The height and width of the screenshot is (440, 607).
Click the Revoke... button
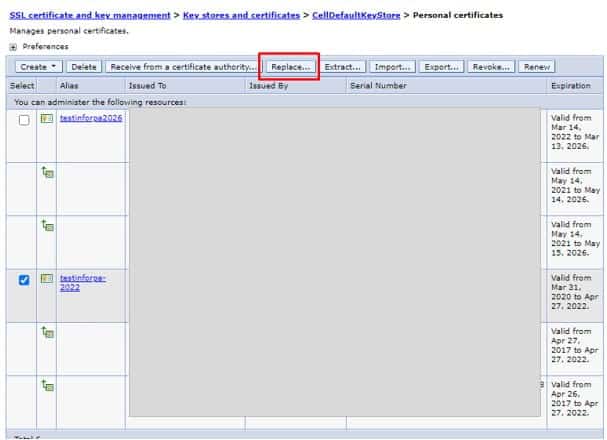pos(491,67)
